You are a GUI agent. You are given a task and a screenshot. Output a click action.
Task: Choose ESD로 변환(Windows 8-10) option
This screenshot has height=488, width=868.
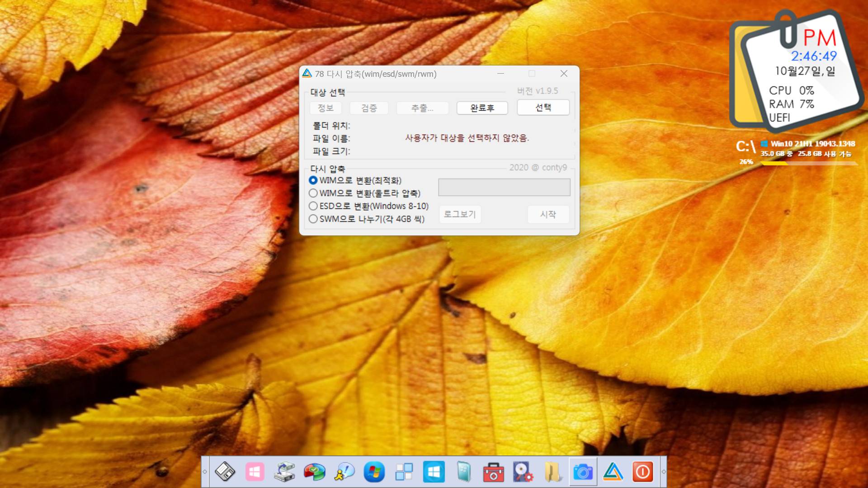pos(369,206)
